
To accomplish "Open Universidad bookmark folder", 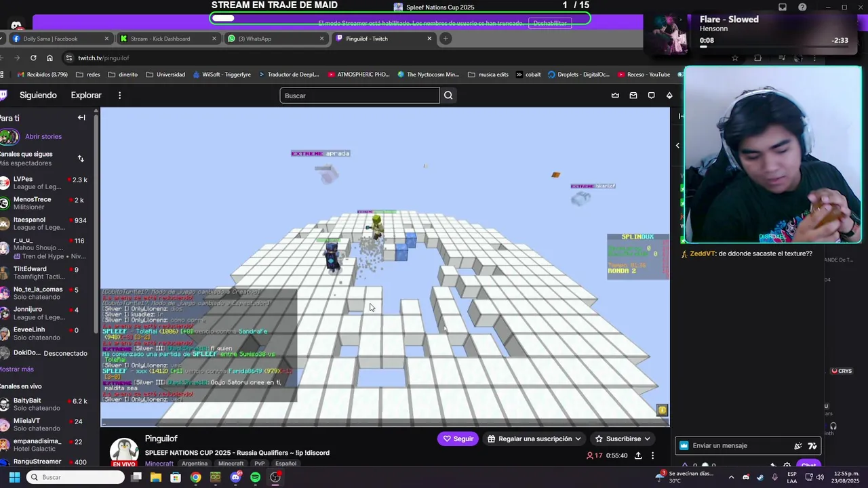I will [165, 75].
